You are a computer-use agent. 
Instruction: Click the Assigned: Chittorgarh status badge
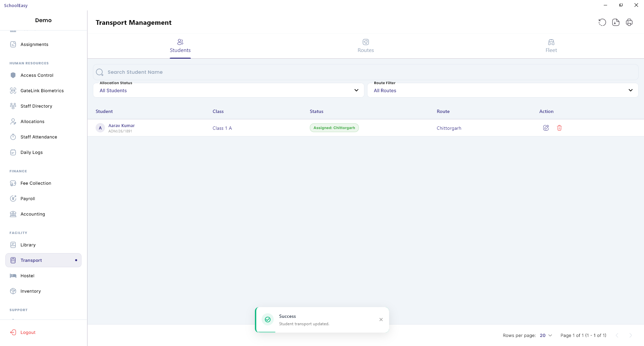334,128
